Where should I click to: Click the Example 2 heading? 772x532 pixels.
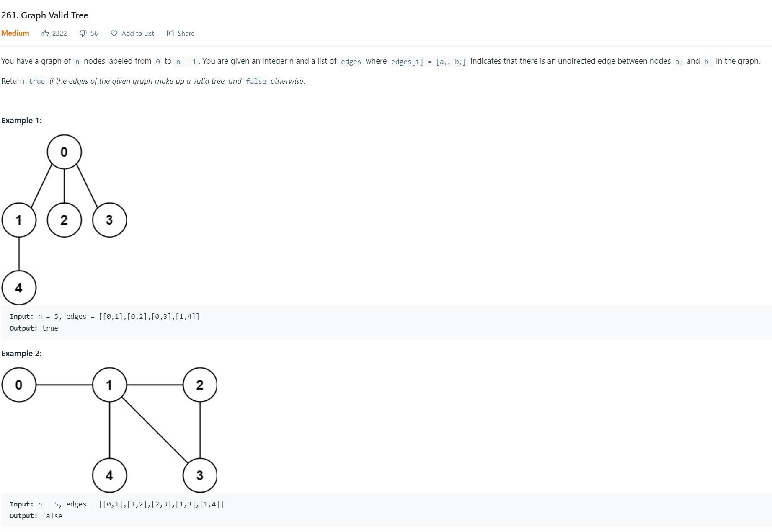point(21,353)
